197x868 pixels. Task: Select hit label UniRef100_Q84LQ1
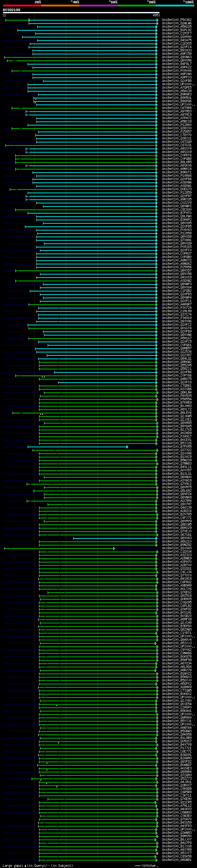pyautogui.click(x=177, y=358)
